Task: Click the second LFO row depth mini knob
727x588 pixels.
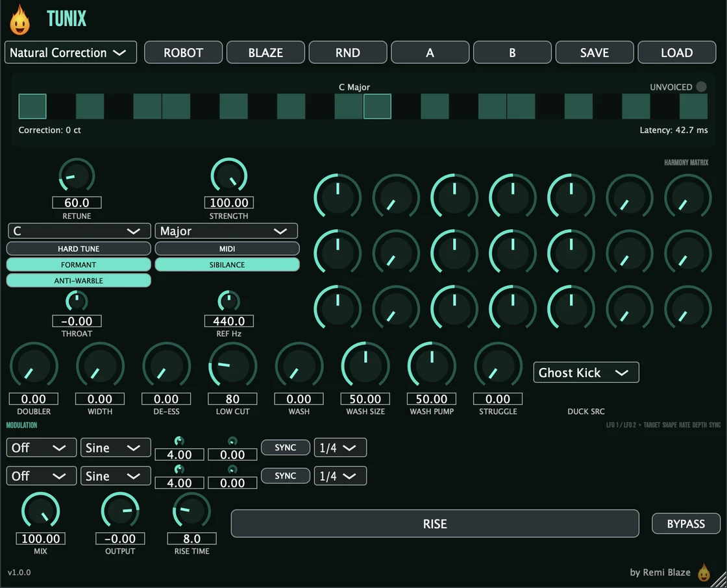Action: point(232,469)
